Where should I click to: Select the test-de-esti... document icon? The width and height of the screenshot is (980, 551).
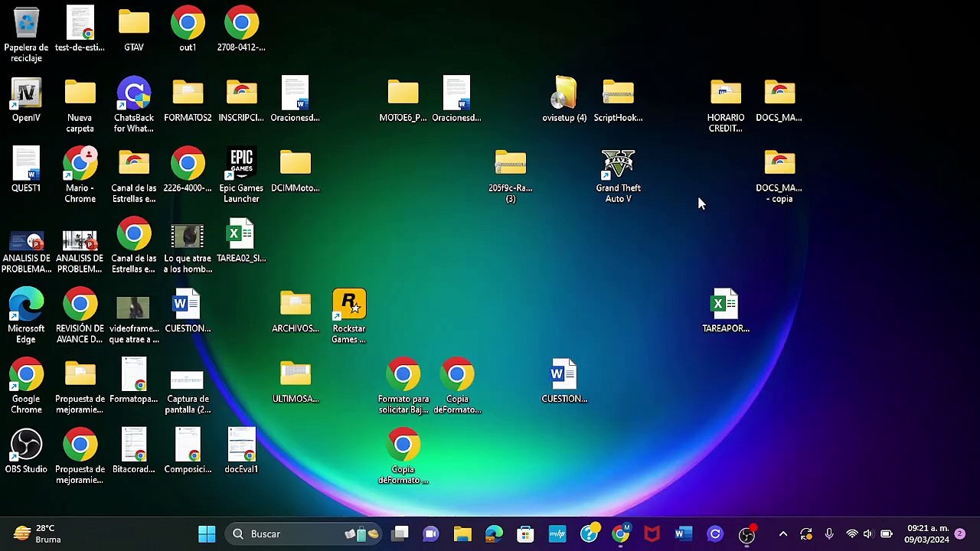tap(80, 31)
